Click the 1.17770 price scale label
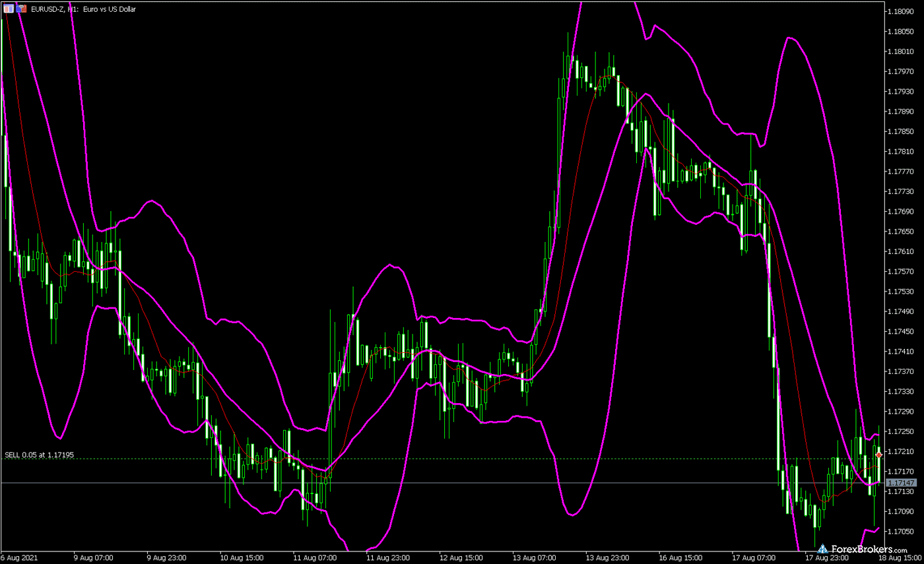This screenshot has height=564, width=924. click(x=902, y=172)
